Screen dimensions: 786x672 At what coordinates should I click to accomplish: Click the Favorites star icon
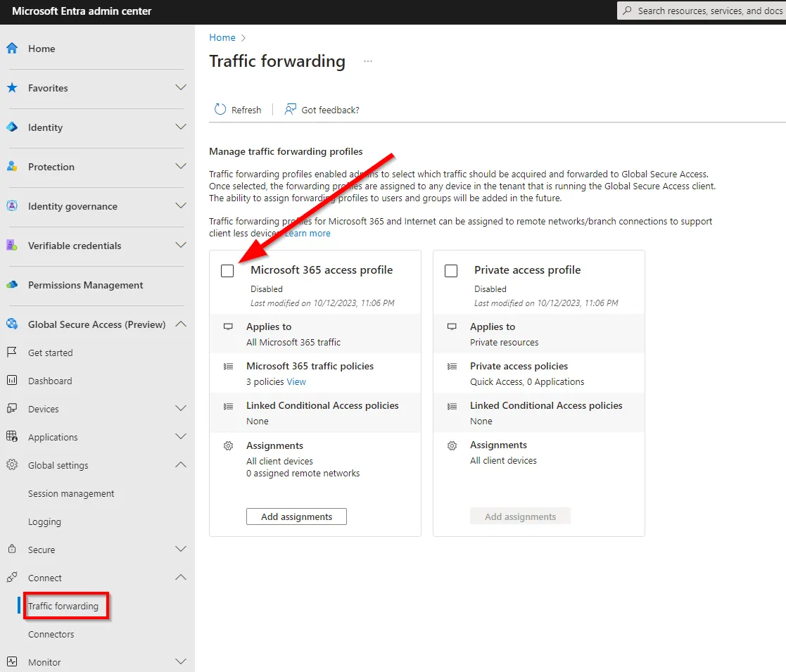12,88
